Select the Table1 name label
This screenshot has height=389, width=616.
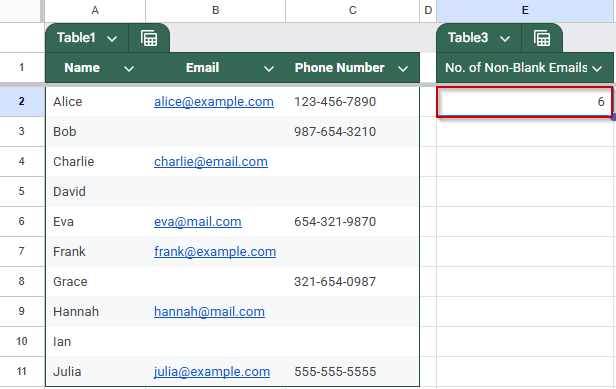click(76, 38)
